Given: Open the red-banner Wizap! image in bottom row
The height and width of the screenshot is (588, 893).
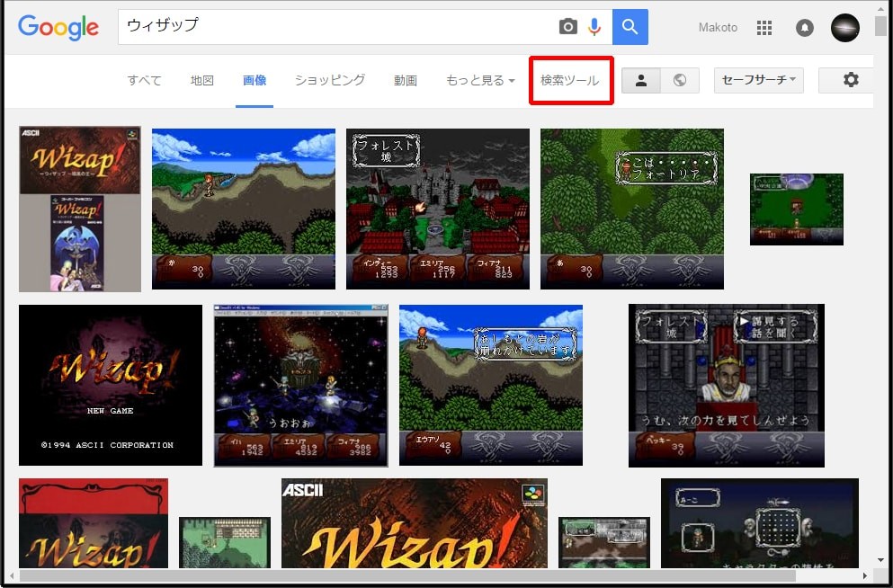Looking at the screenshot, I should point(94,523).
